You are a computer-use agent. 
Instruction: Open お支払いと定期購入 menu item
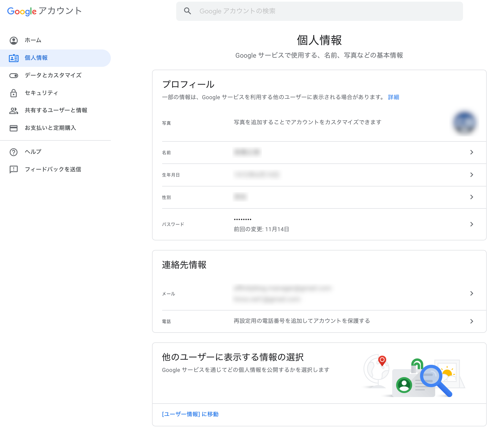click(50, 128)
